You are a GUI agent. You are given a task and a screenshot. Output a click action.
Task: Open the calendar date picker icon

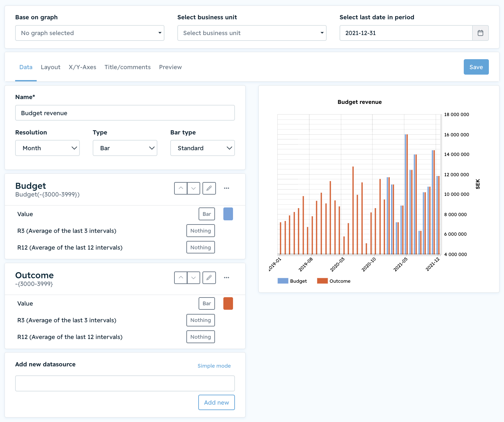tap(480, 33)
